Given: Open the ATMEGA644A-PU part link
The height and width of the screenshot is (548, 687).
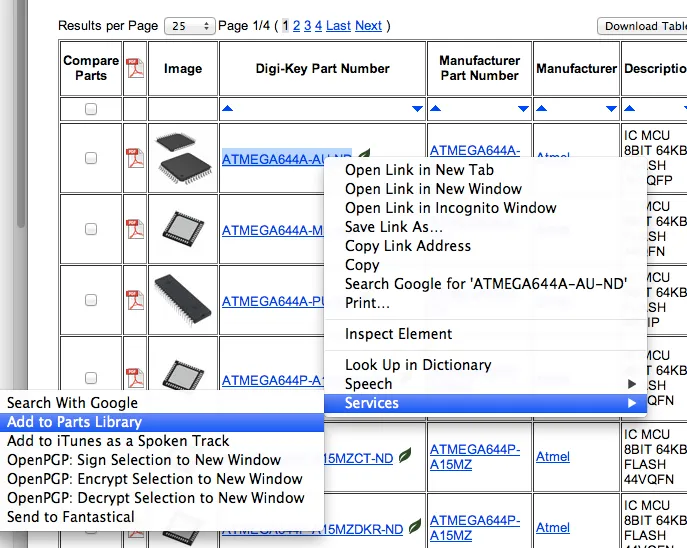Looking at the screenshot, I should 273,301.
